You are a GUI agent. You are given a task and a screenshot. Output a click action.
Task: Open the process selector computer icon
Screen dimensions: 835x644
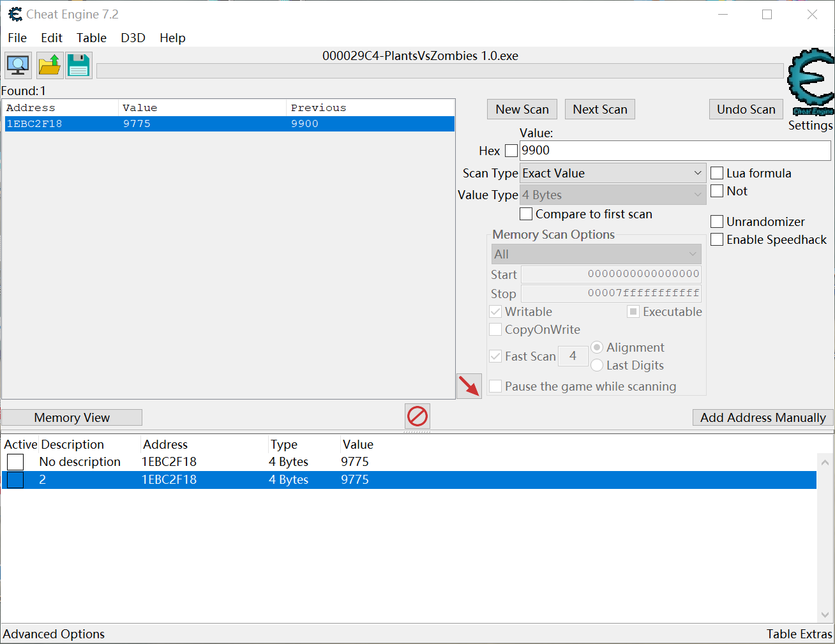tap(18, 65)
